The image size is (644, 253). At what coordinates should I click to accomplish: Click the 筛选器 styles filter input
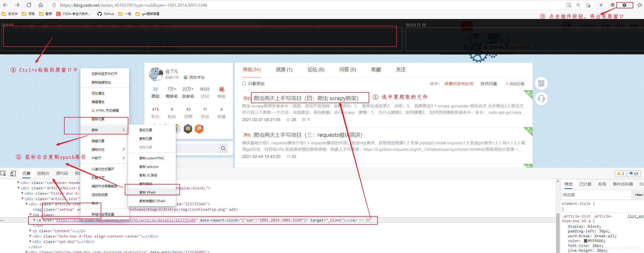click(596, 195)
